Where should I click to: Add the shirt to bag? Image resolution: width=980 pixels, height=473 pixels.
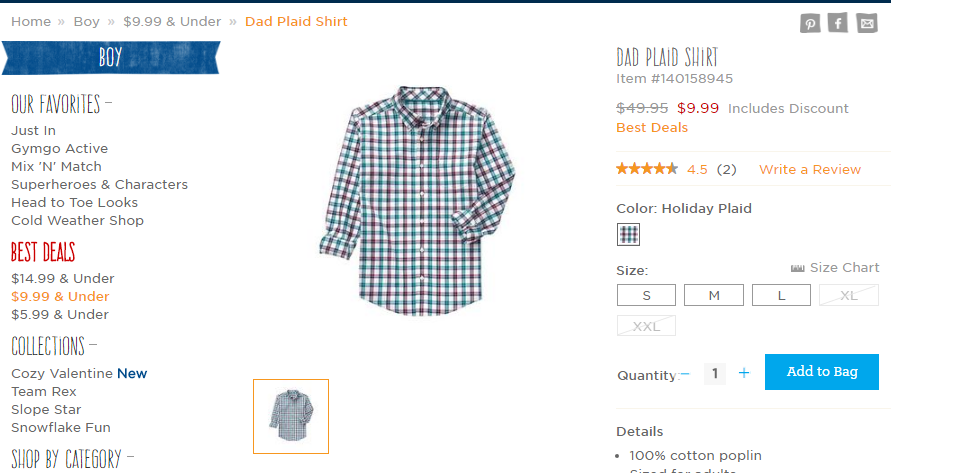coord(822,372)
